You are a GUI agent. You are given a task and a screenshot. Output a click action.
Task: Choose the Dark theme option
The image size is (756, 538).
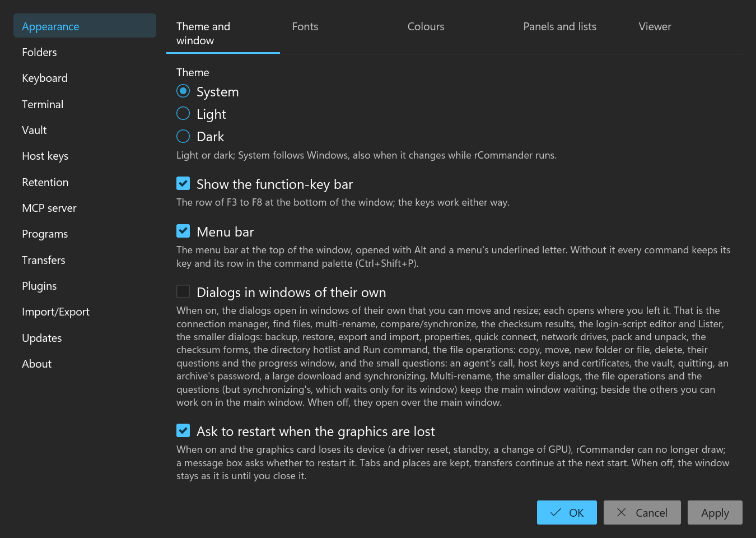point(183,136)
